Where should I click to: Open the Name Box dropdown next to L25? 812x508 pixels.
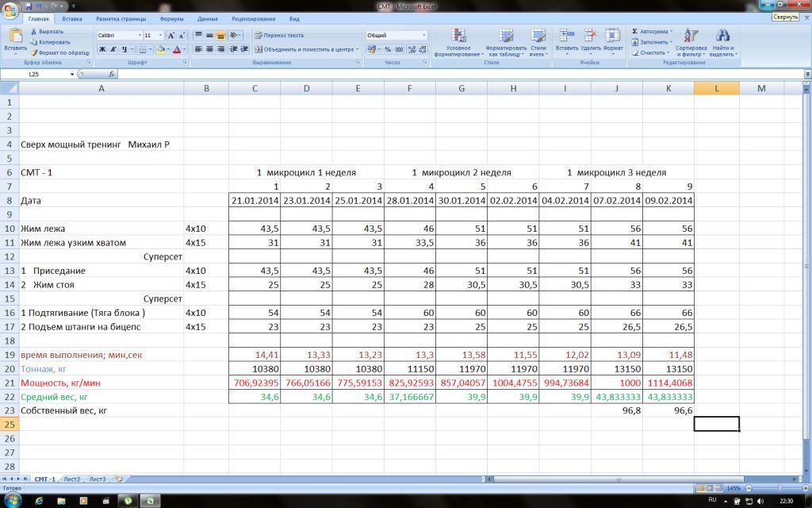point(72,74)
